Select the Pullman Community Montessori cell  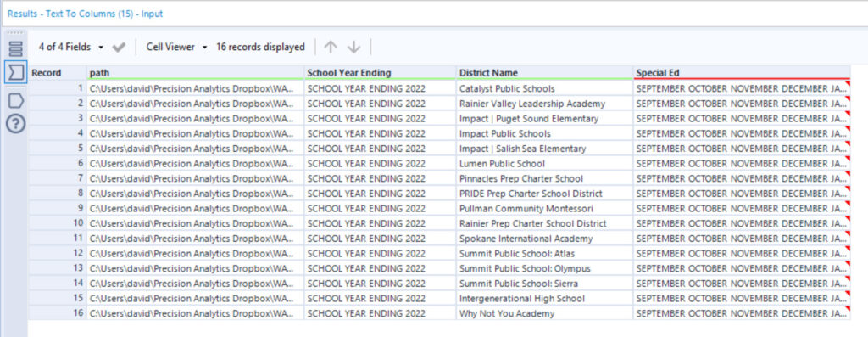545,209
